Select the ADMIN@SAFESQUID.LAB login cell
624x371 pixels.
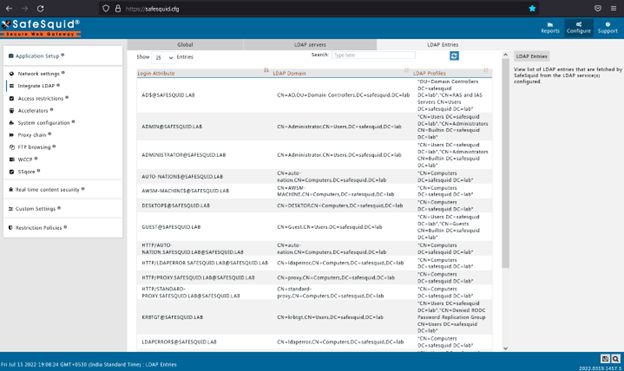[x=172, y=127]
